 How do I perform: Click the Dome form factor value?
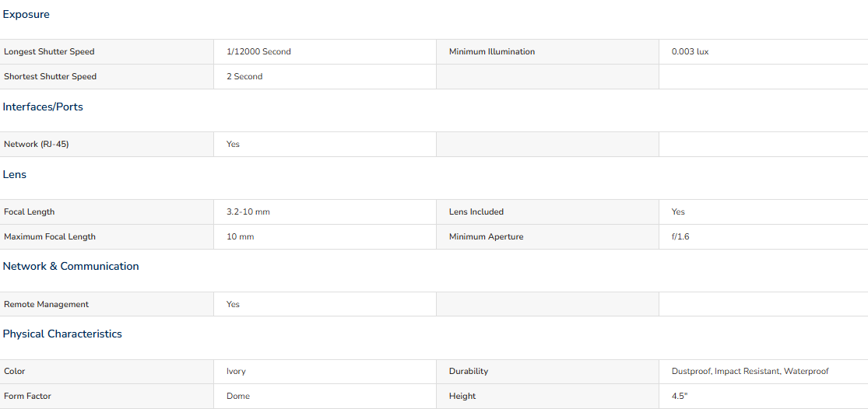pos(238,397)
